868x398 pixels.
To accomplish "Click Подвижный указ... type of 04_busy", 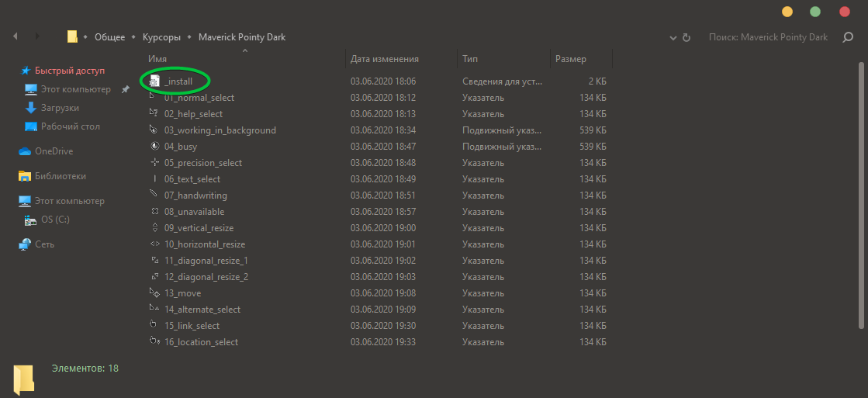I will click(502, 147).
